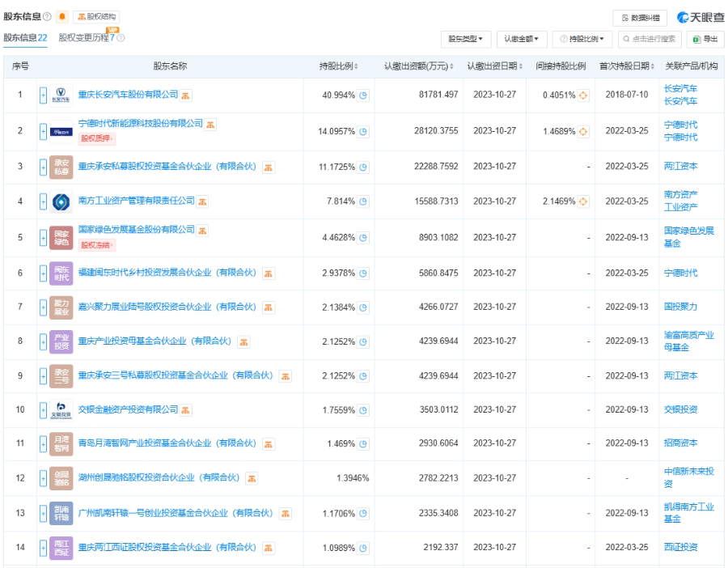Image resolution: width=728 pixels, height=568 pixels.
Task: Switch to the 股权变更历程 tab
Action: [x=87, y=38]
